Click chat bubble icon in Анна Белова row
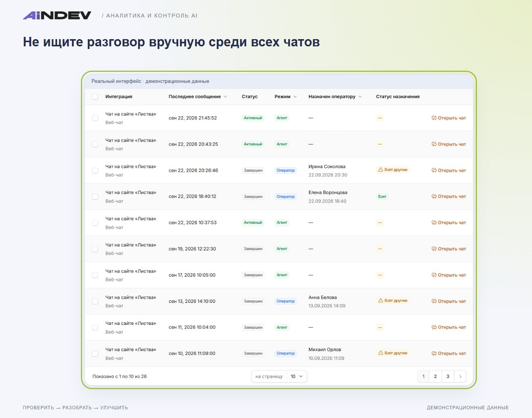532x418 pixels. [x=434, y=301]
